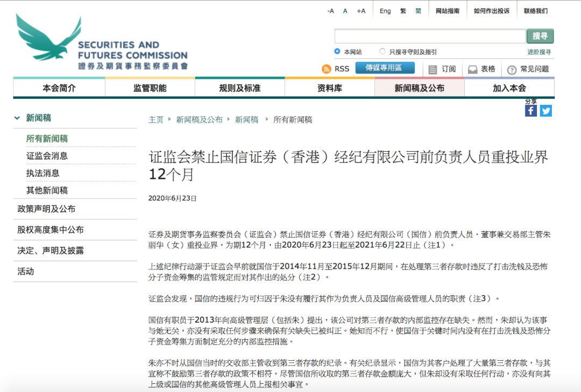Image resolution: width=581 pixels, height=392 pixels.
Task: Open 决定、声明及披露 sidebar item
Action: coord(51,251)
